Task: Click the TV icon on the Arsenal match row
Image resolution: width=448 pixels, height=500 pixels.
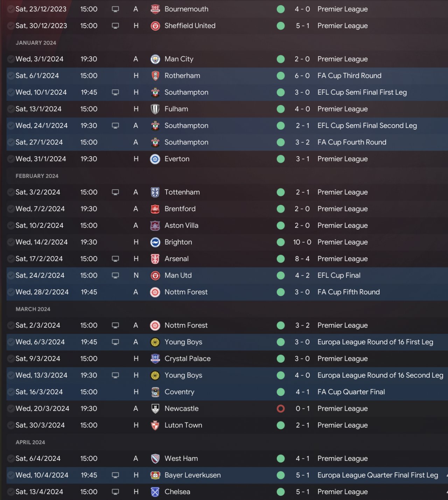Action: point(115,259)
